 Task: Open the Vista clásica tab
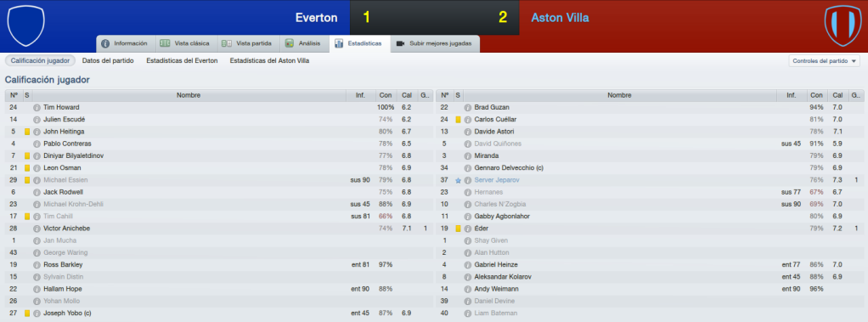[184, 43]
